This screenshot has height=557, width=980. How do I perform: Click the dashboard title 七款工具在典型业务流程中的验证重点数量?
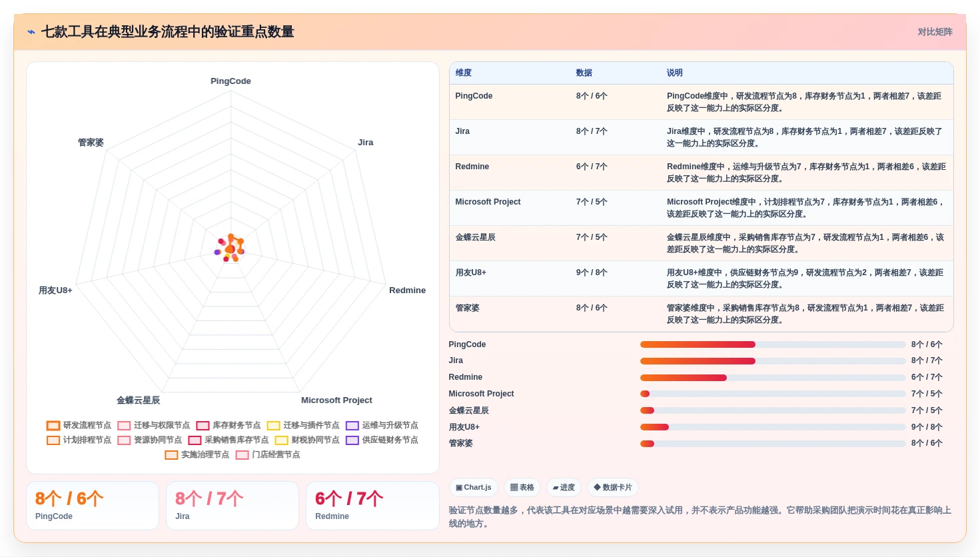click(x=167, y=32)
